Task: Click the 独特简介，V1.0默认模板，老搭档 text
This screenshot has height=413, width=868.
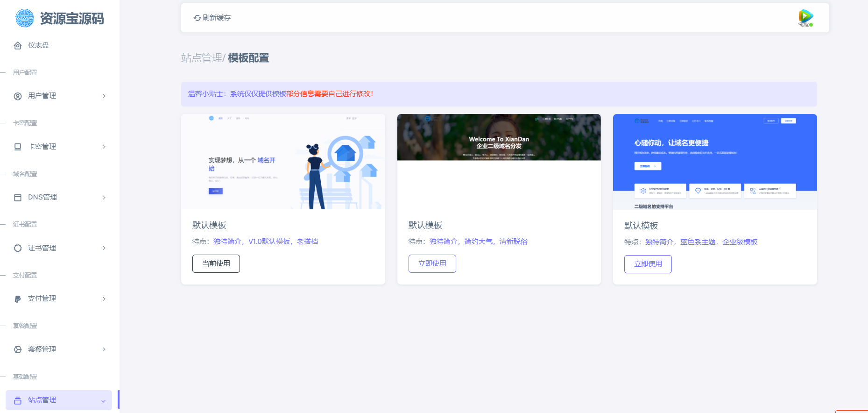Action: pyautogui.click(x=266, y=242)
